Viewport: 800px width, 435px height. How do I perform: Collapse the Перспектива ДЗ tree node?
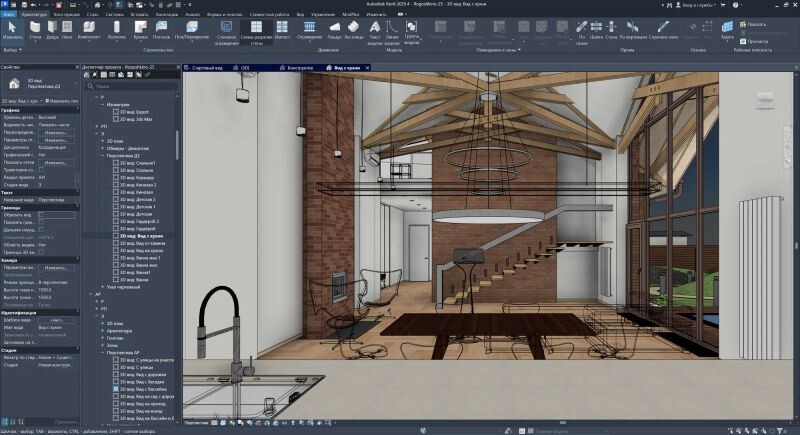101,155
